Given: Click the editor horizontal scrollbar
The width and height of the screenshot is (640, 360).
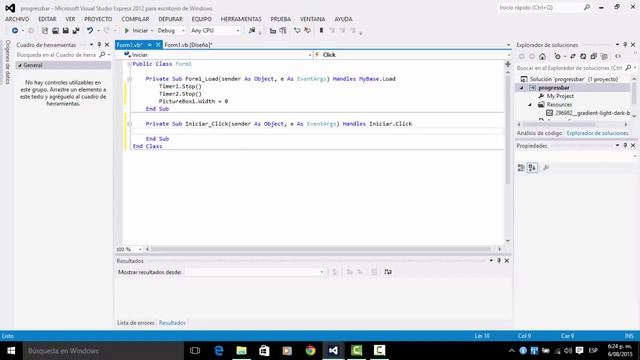Looking at the screenshot, I should pos(320,249).
